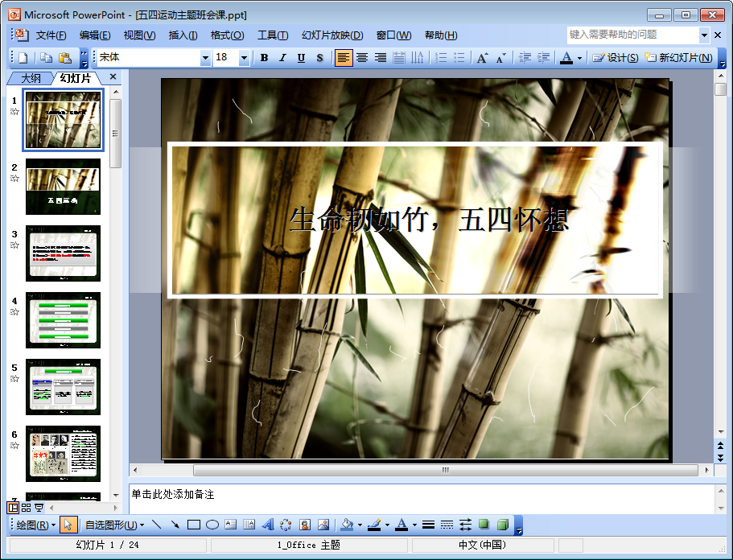The width and height of the screenshot is (733, 560).
Task: Insert a horizontal text box
Action: point(230,525)
